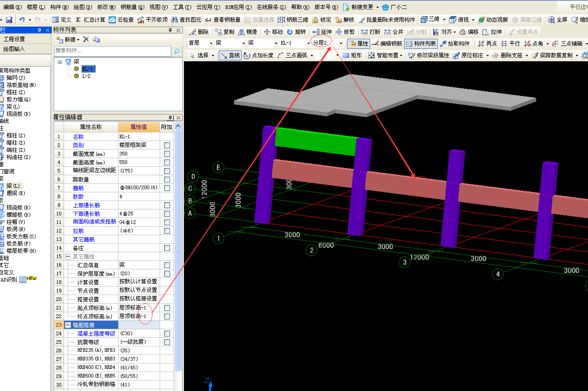Screen dimensions: 588x391
Task: Open the 钢筋量 menu
Action: (132, 7)
